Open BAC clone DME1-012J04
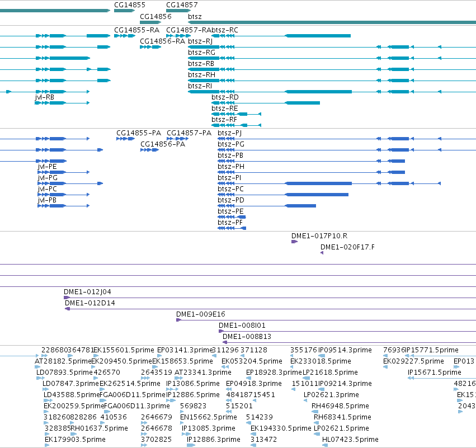Viewport: 476px width, 448px height. 87,292
